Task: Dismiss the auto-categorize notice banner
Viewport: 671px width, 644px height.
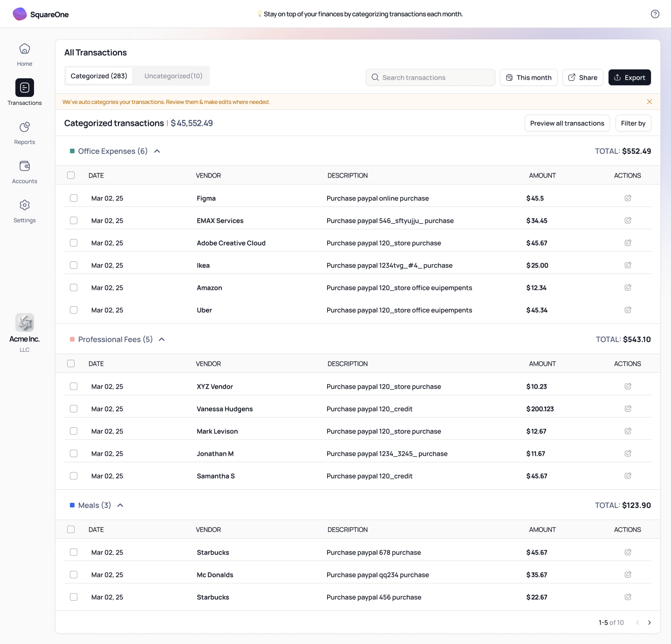Action: click(649, 102)
